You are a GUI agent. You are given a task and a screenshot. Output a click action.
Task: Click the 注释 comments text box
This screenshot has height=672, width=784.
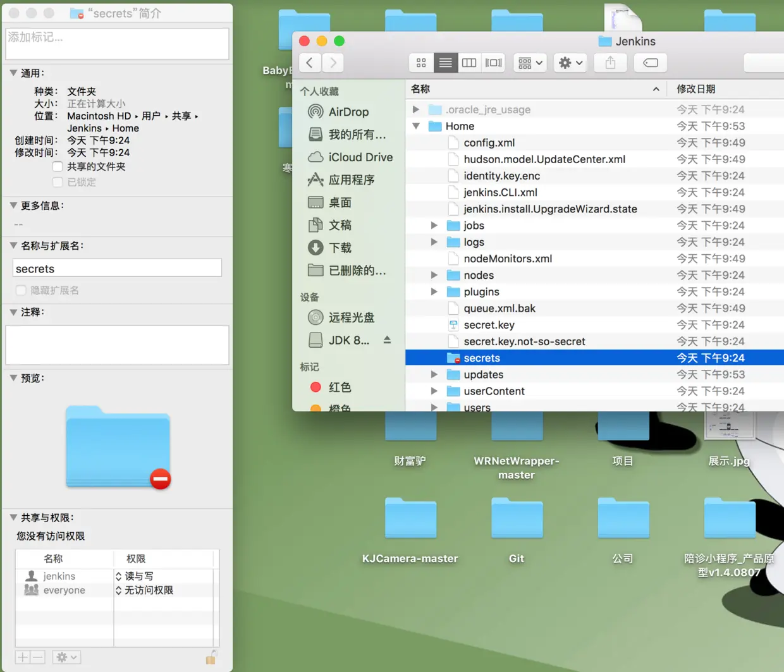pos(117,345)
